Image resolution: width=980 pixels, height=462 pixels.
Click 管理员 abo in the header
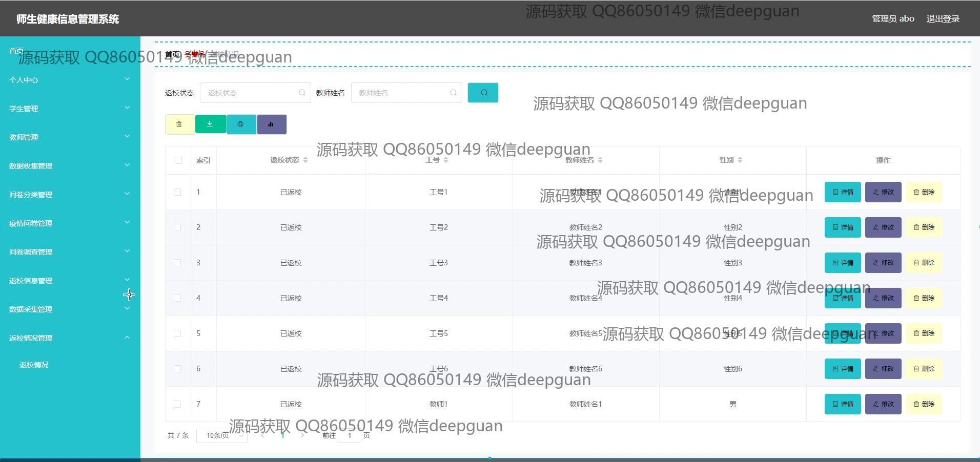coord(893,19)
